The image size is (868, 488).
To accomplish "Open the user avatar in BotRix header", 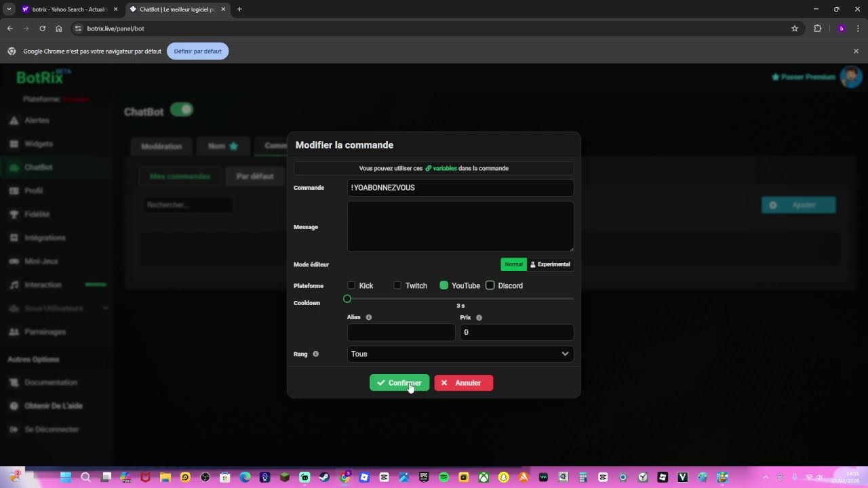I will point(850,77).
